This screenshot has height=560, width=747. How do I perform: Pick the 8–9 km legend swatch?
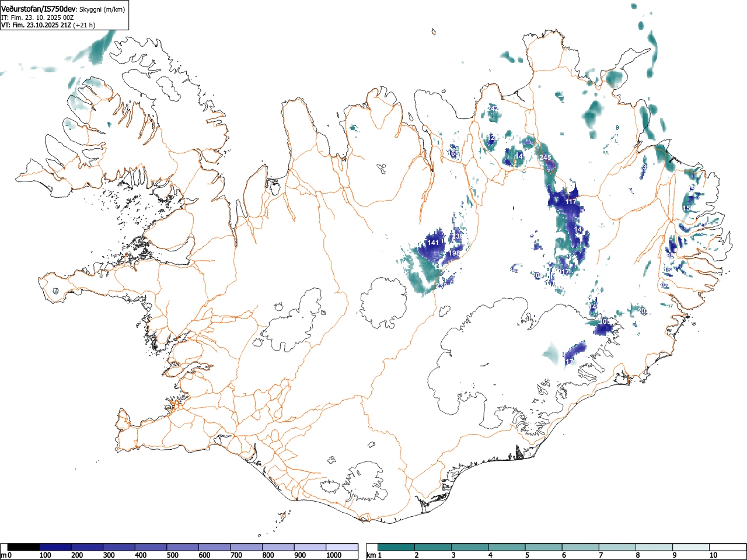(x=654, y=547)
